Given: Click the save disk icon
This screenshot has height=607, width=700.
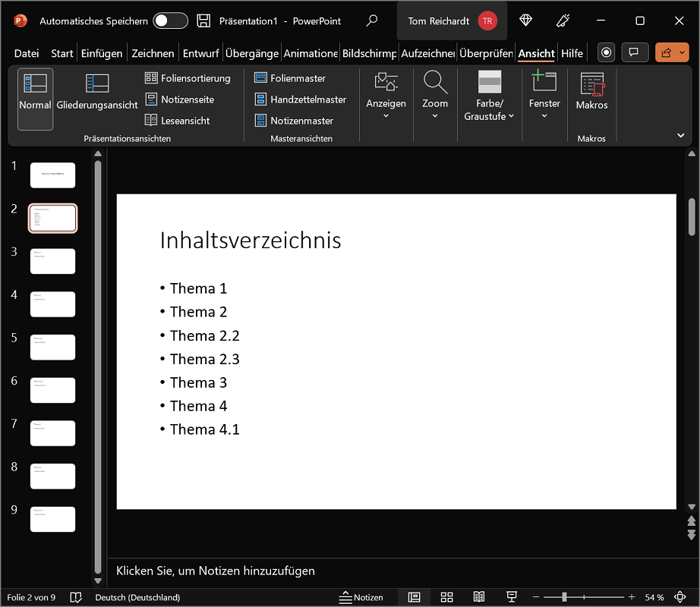Looking at the screenshot, I should coord(203,20).
